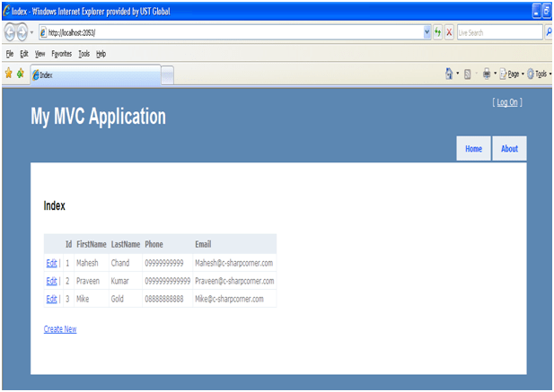This screenshot has height=392, width=554.
Task: Open the View menu
Action: click(40, 54)
